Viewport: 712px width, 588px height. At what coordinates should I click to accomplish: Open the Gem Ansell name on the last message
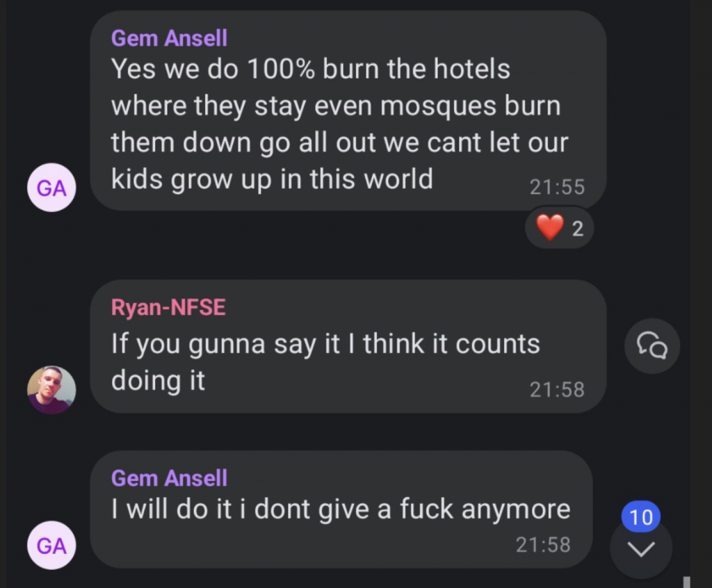pos(169,478)
